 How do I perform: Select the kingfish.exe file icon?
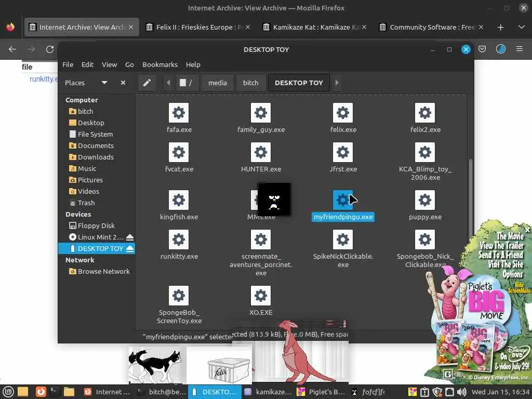coord(179,200)
